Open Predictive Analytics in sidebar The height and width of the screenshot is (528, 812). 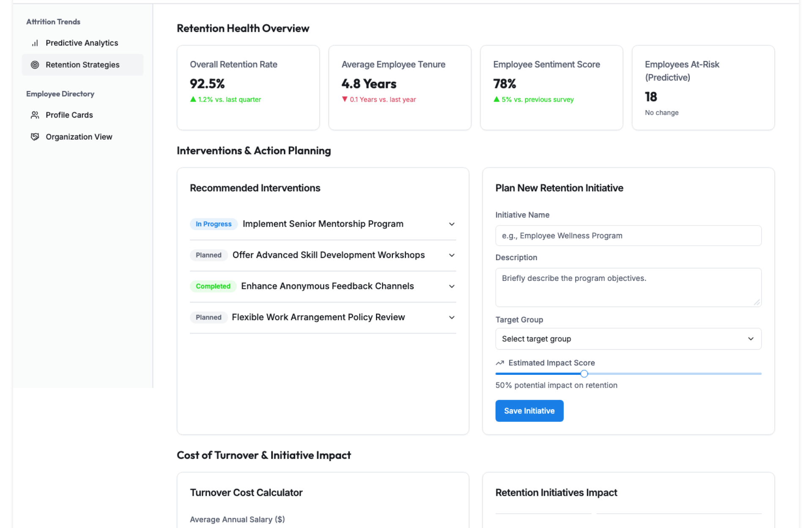pos(82,43)
